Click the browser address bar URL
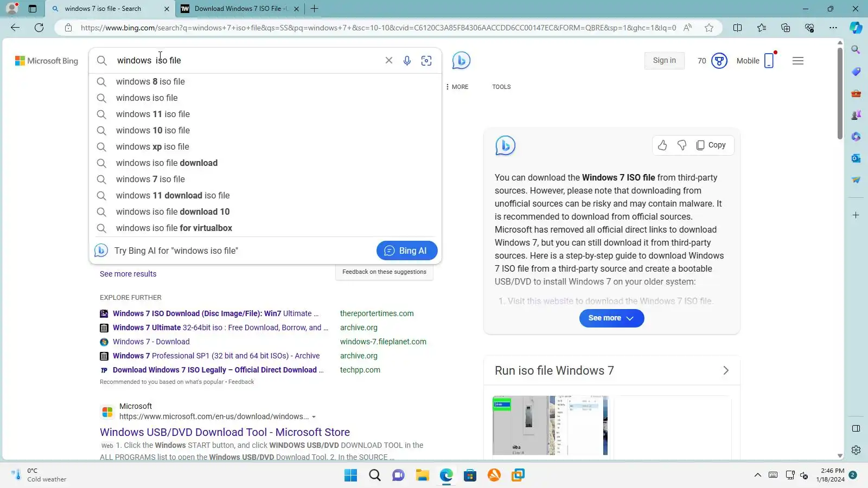 pyautogui.click(x=378, y=28)
